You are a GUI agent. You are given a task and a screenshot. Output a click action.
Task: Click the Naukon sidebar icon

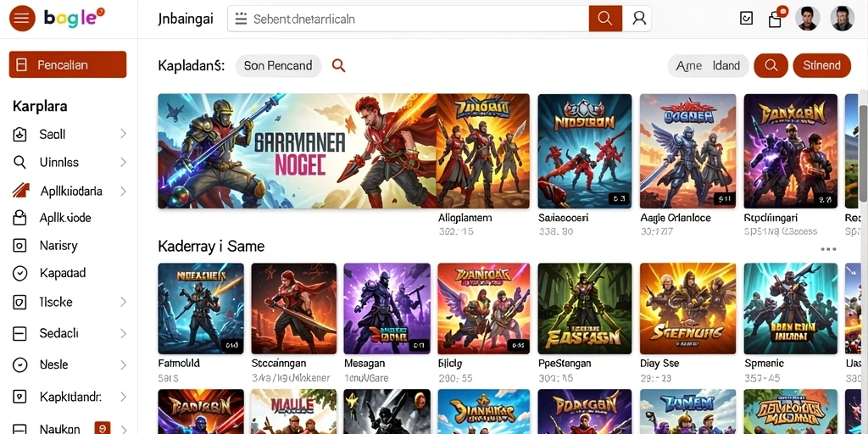pos(20,429)
